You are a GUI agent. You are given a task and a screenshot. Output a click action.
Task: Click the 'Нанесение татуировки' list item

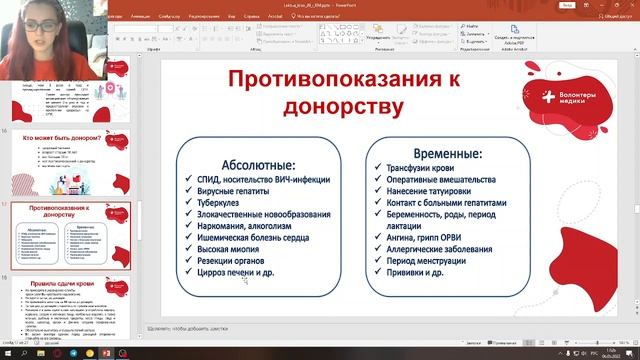[x=429, y=191]
